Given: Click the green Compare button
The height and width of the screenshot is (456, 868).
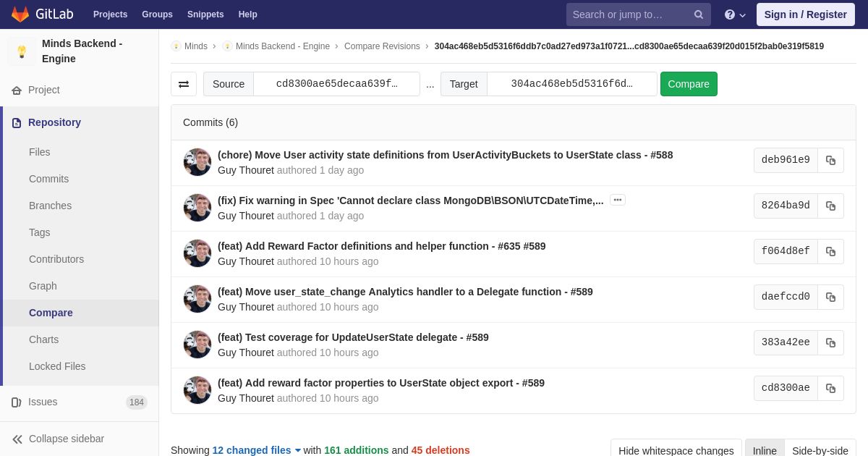Looking at the screenshot, I should pyautogui.click(x=689, y=84).
